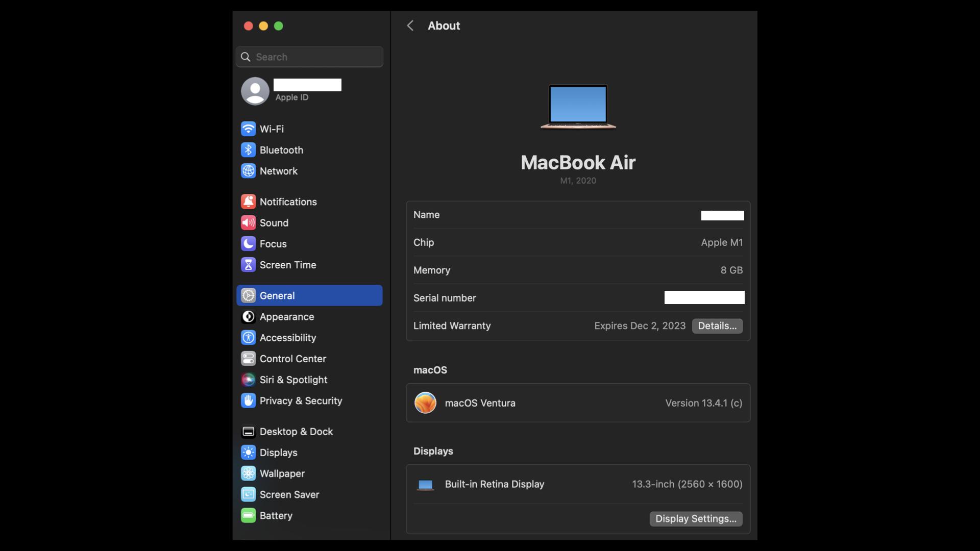Click the 'Built-in Retina Display' label

(494, 484)
